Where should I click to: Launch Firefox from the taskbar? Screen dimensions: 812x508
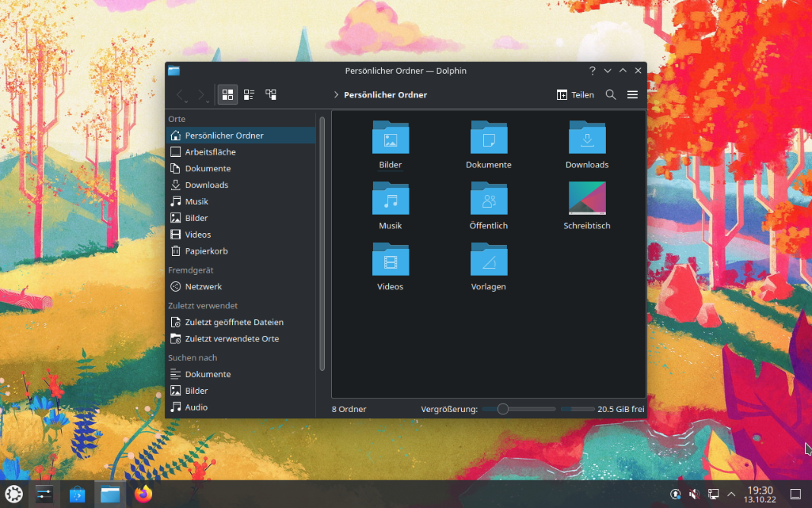(144, 494)
